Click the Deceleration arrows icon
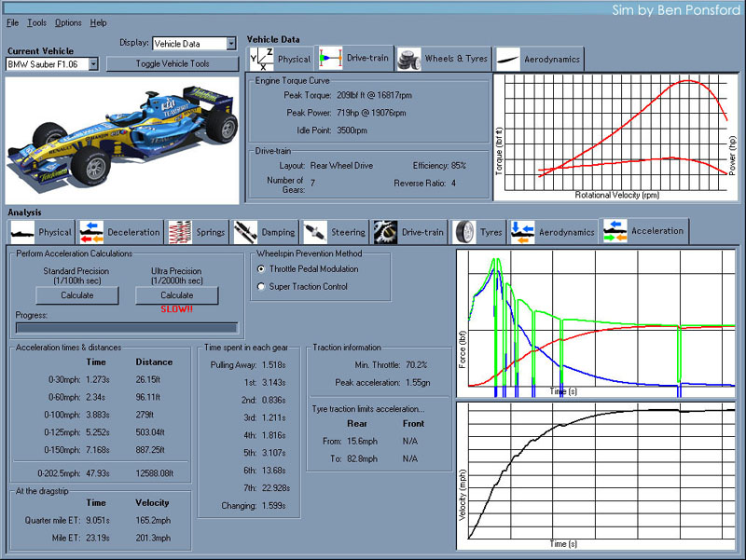746x560 pixels. point(91,232)
